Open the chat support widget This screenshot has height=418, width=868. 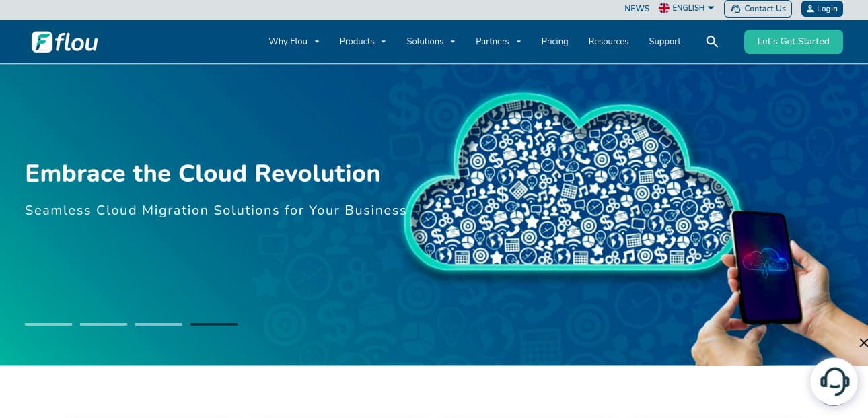[834, 381]
